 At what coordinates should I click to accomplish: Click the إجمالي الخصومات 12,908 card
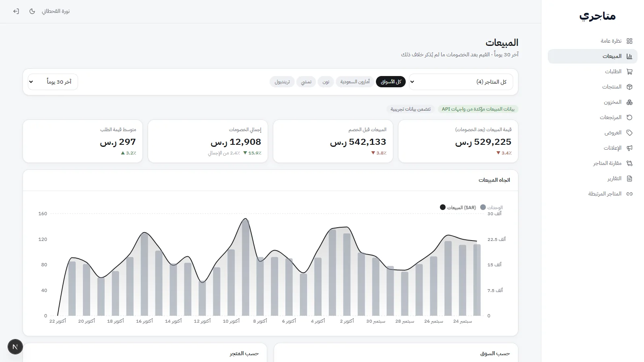pos(208,141)
